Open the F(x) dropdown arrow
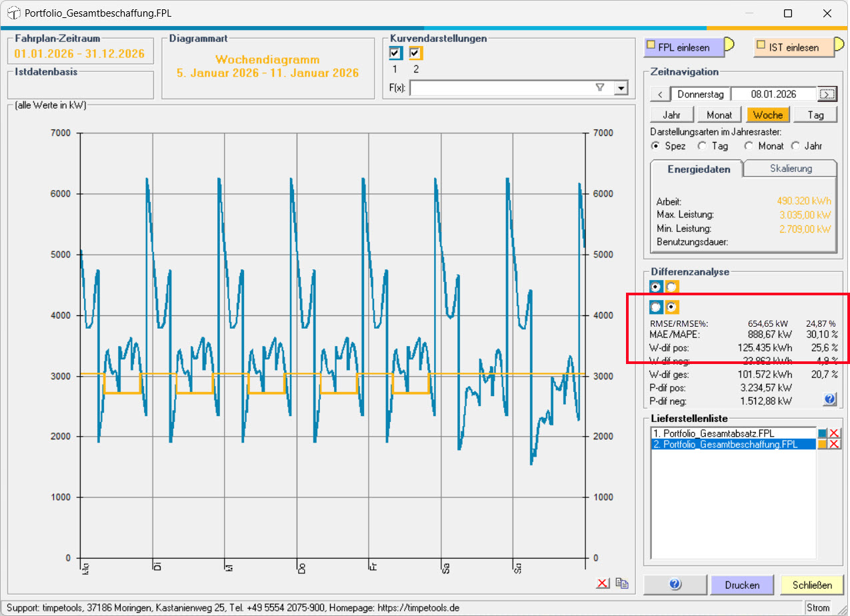 click(x=621, y=87)
